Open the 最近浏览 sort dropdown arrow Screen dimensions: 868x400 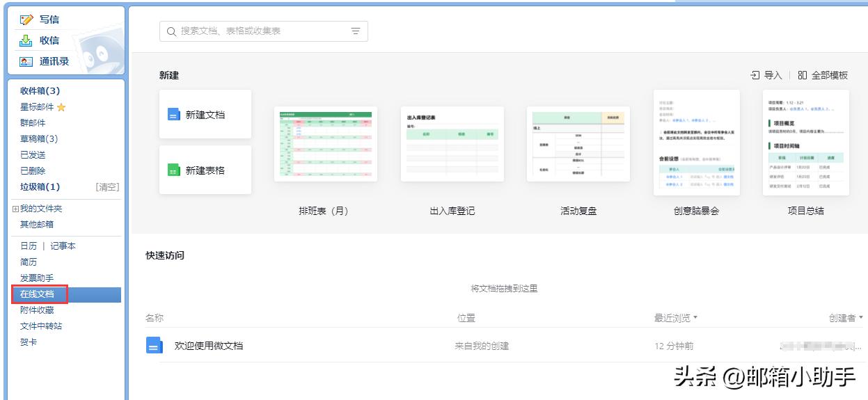pos(695,318)
